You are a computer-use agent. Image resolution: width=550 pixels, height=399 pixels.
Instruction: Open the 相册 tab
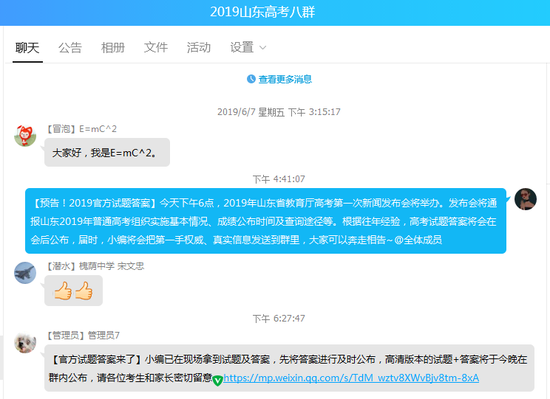pos(113,47)
